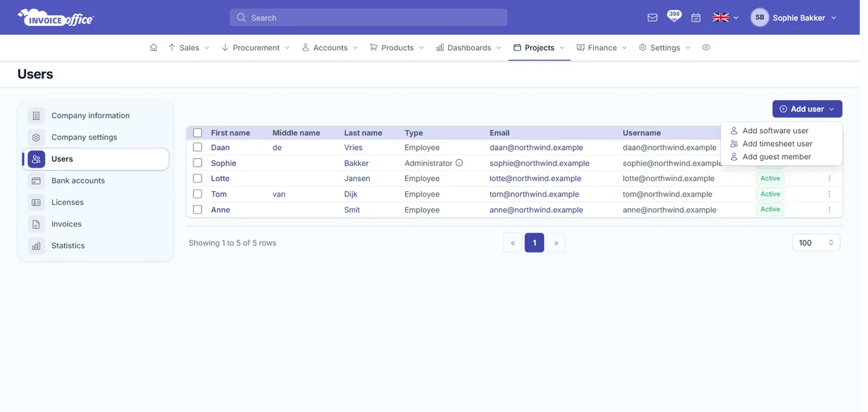The width and height of the screenshot is (868, 412).
Task: Open row actions for Tom Dijk
Action: click(x=829, y=194)
